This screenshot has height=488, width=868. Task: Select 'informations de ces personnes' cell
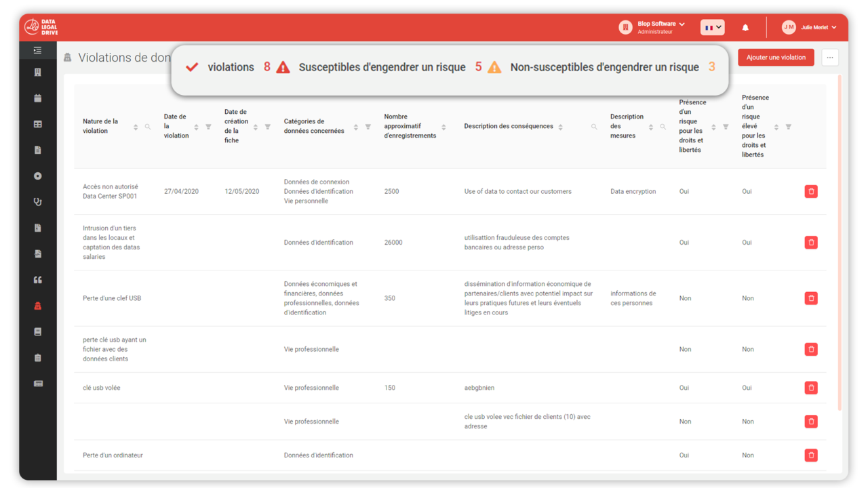633,298
